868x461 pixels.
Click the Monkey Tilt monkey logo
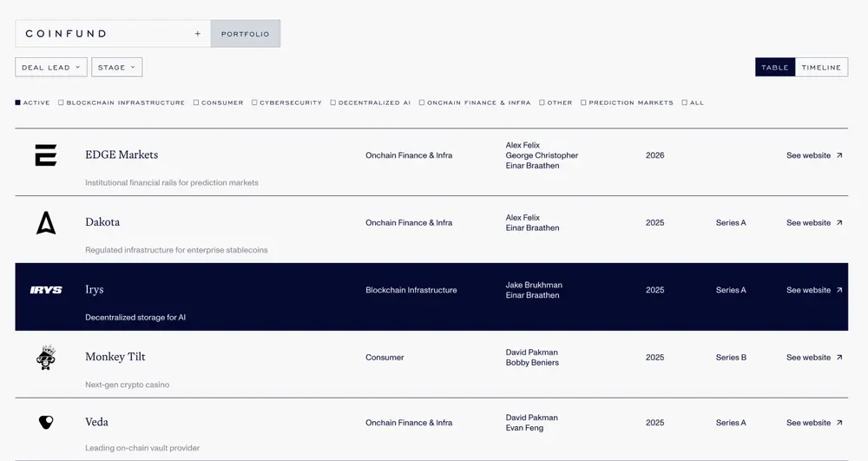click(46, 357)
